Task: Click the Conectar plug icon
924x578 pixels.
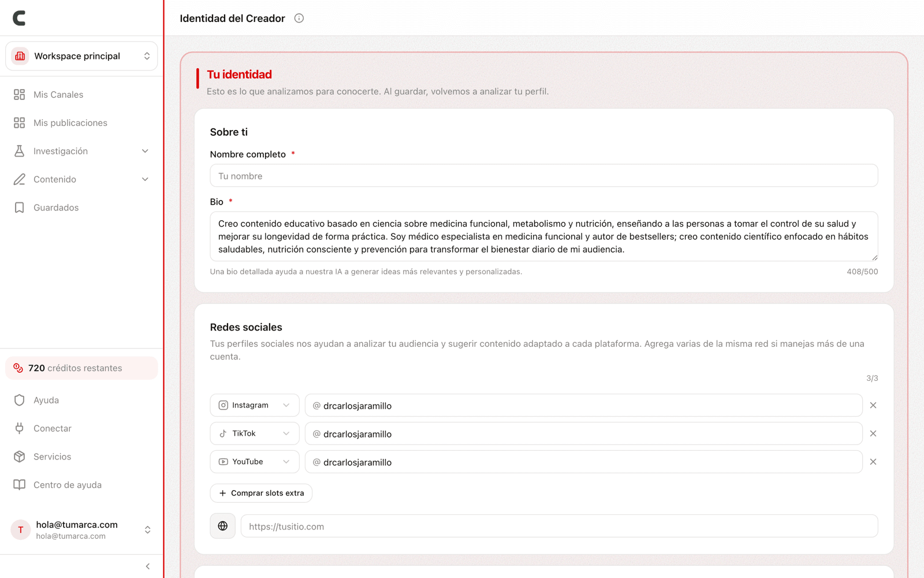Action: pos(20,428)
